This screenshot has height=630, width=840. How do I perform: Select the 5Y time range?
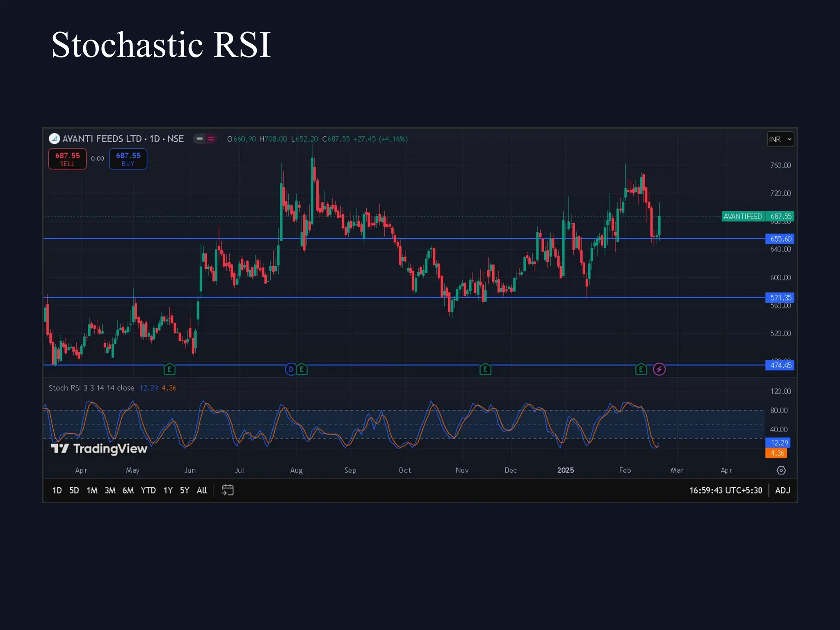click(185, 490)
